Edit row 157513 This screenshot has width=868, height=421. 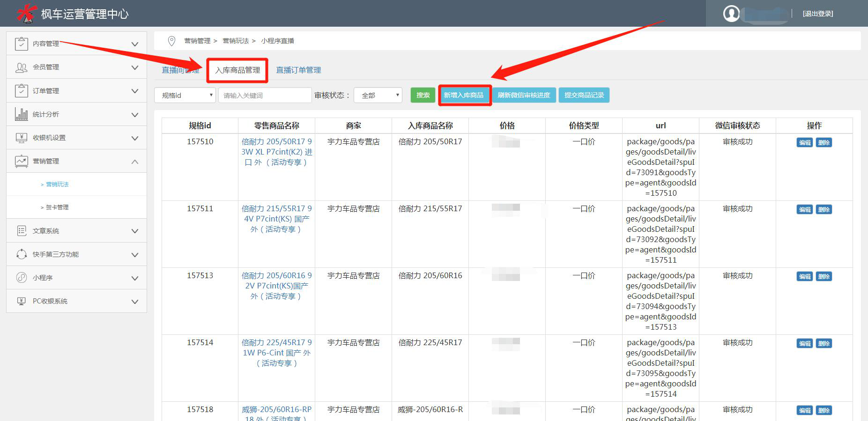pos(805,277)
